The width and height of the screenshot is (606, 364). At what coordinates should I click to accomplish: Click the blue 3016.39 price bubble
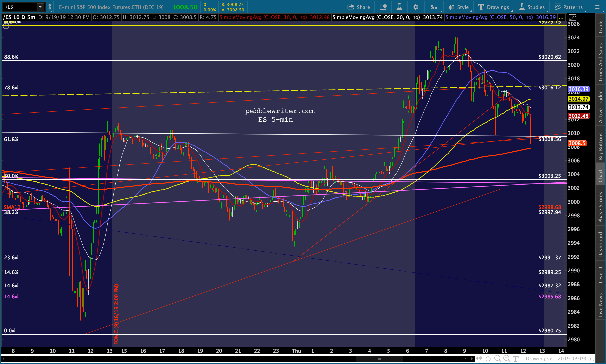579,89
